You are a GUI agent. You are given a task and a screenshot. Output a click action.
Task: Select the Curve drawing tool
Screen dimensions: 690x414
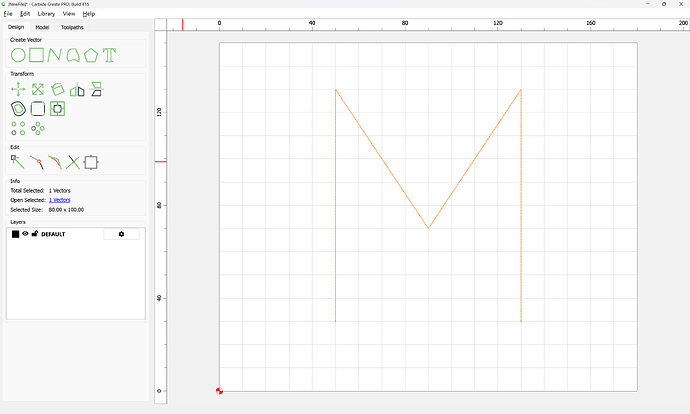73,55
